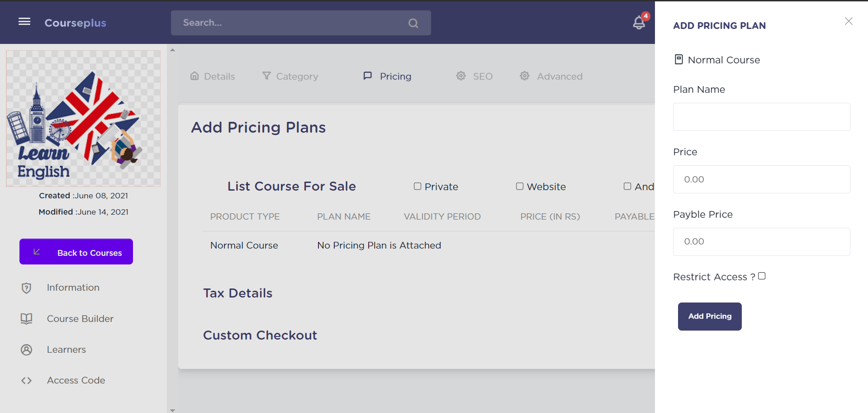Viewport: 868px width, 413px height.
Task: Tick the Website checkbox
Action: tap(520, 186)
